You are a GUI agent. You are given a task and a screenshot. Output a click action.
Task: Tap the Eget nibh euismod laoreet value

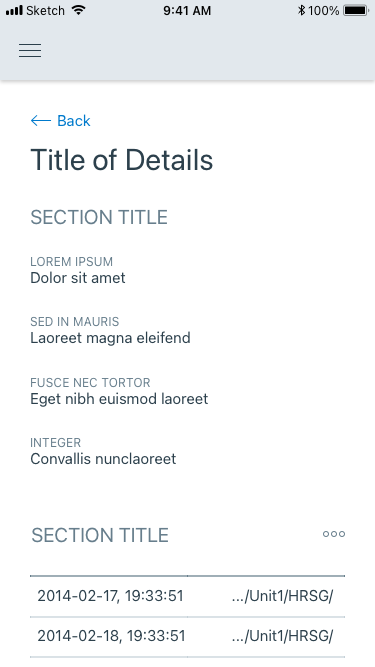(x=119, y=399)
